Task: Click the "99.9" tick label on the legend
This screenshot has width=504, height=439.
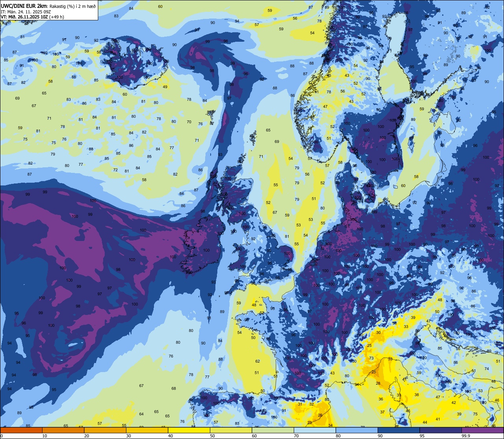Action: coord(466,436)
